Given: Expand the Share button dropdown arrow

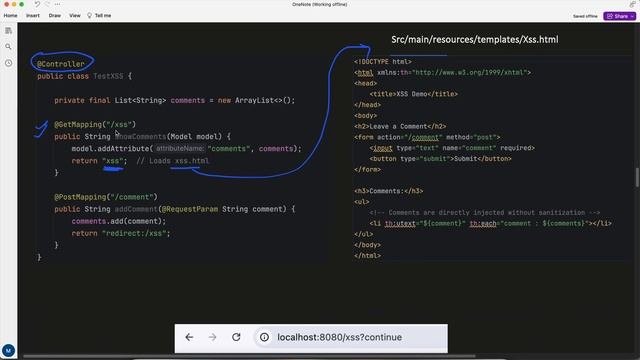Looking at the screenshot, I should [x=632, y=16].
